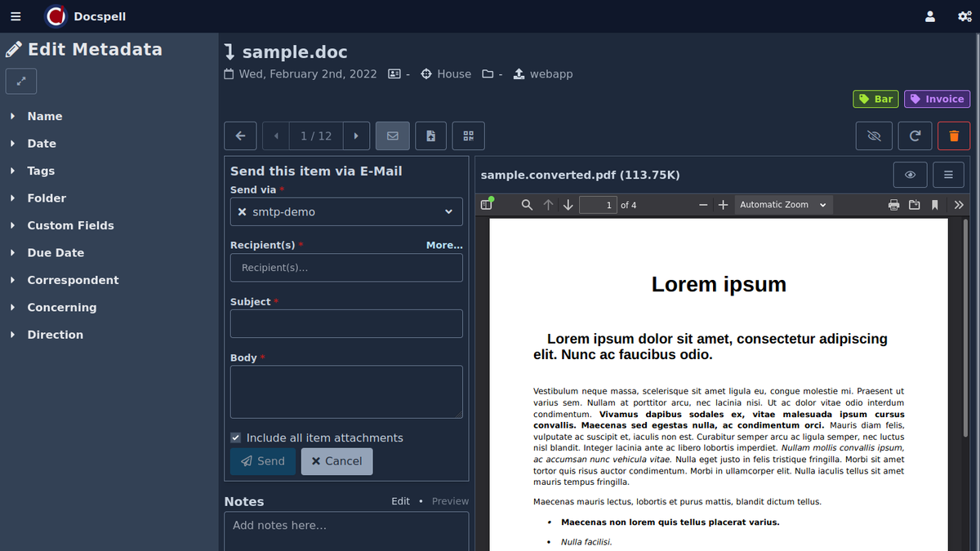Screen dimensions: 980x551
Task: Uncheck Include all item attachments
Action: click(x=236, y=438)
